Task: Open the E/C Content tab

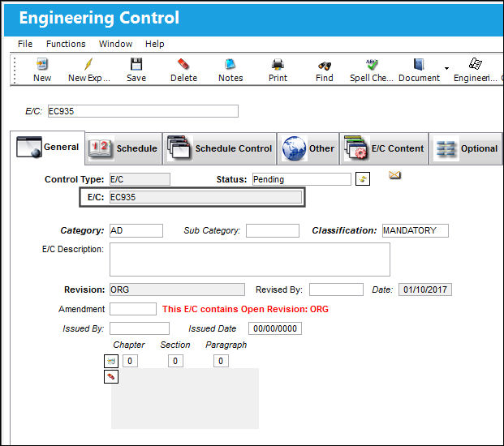Action: pos(384,148)
